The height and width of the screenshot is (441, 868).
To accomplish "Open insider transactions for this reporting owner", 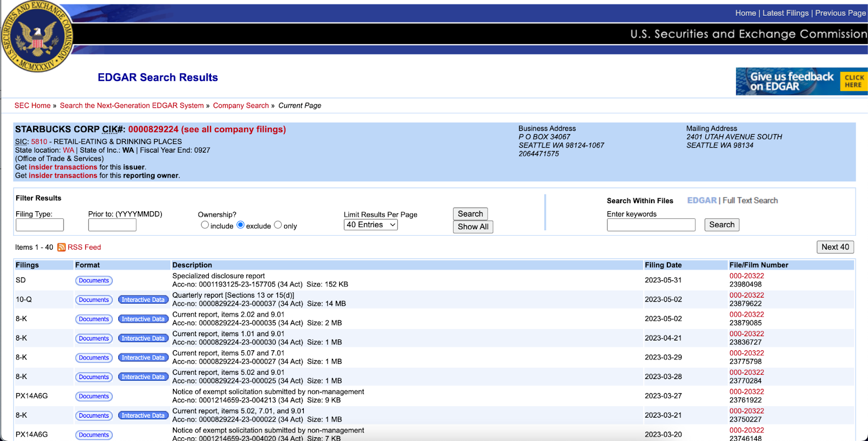I will (x=63, y=175).
